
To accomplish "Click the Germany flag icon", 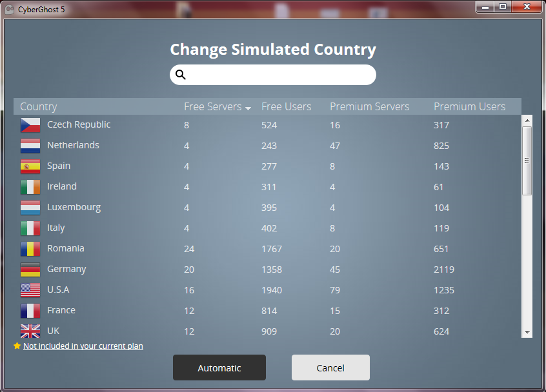I will click(30, 269).
